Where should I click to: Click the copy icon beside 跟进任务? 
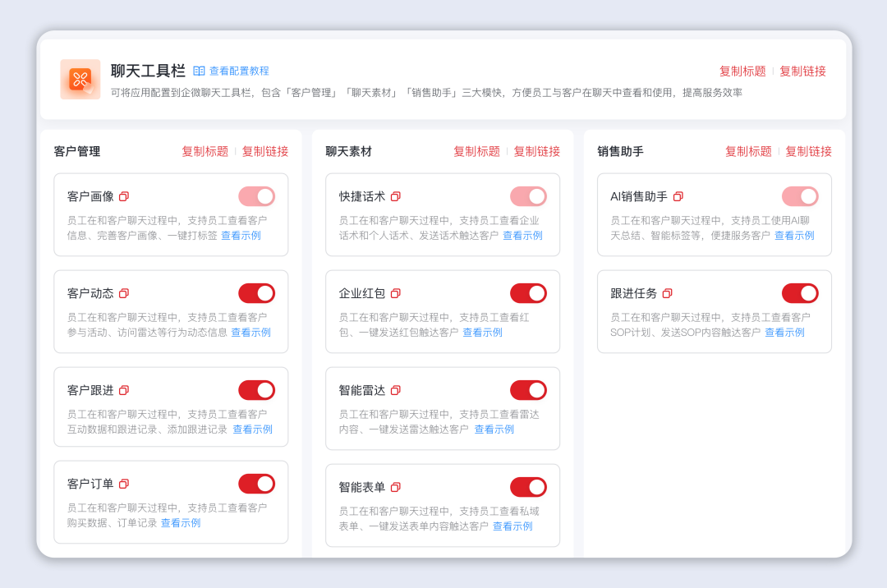(668, 293)
